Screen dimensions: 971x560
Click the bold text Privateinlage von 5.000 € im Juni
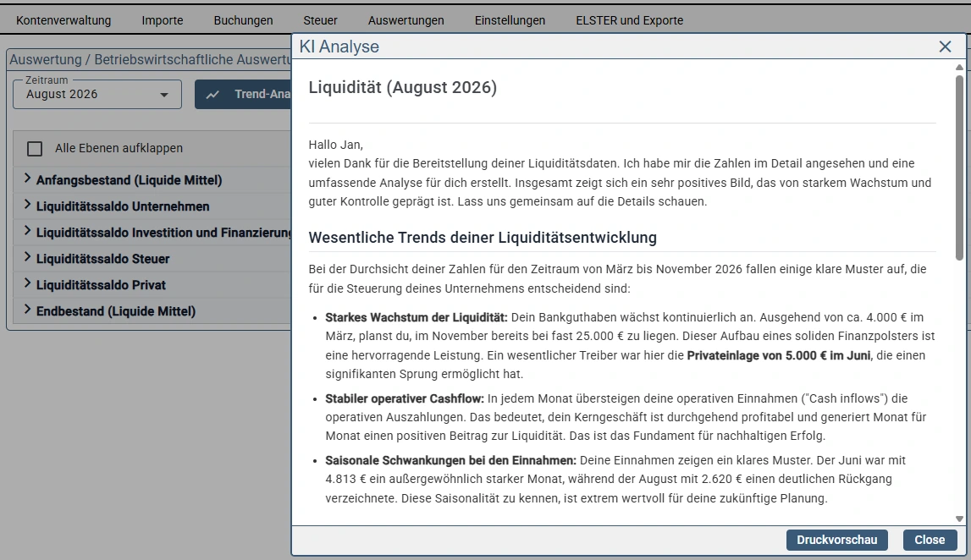click(779, 355)
